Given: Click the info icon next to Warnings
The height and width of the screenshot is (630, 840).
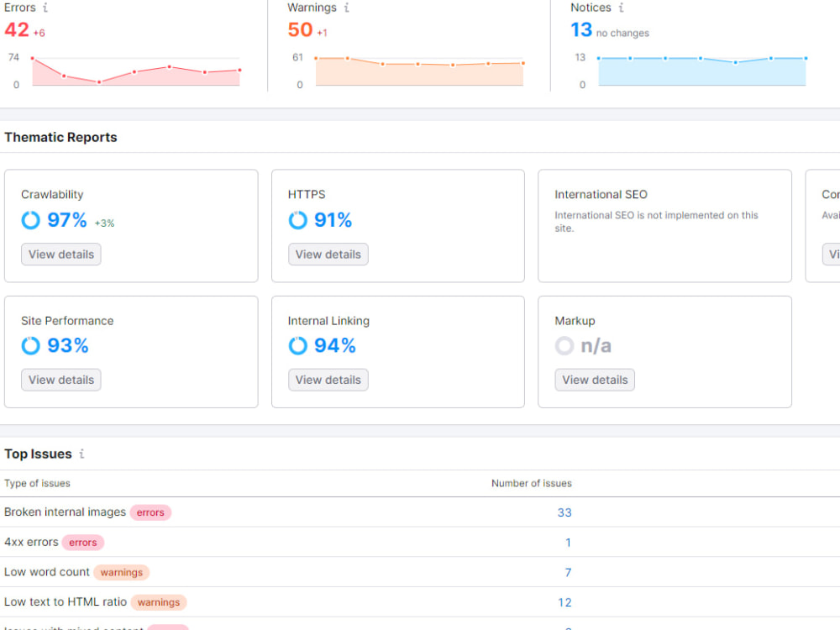Looking at the screenshot, I should pyautogui.click(x=347, y=8).
